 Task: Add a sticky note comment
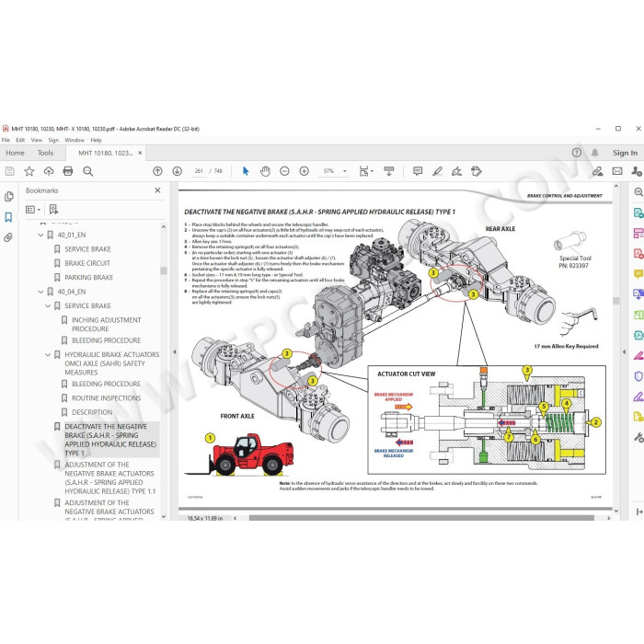pos(418,171)
